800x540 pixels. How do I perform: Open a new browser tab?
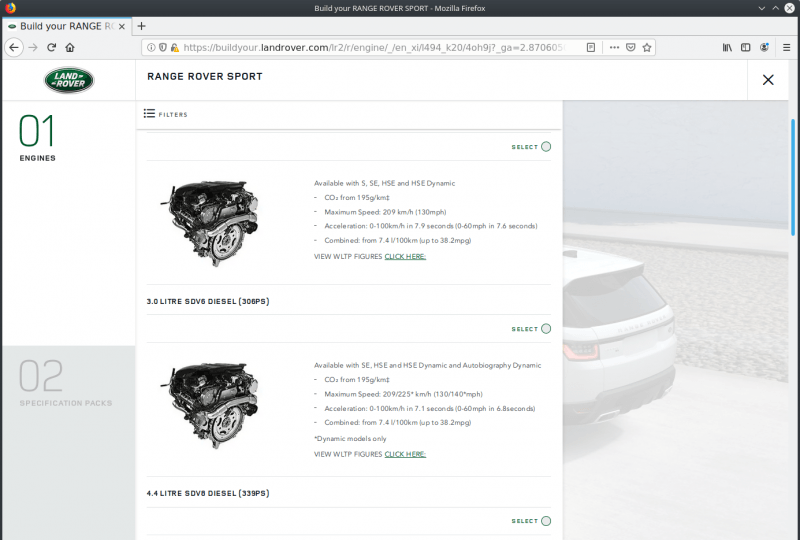141,26
